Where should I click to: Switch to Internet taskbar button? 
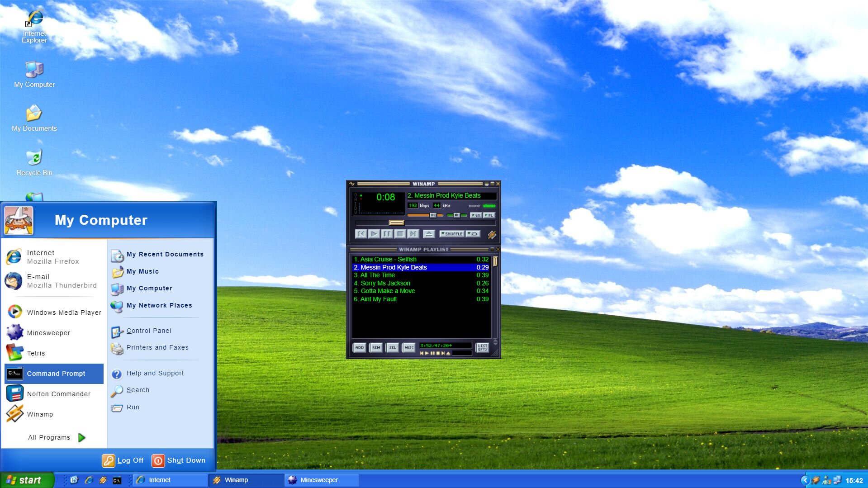click(171, 480)
